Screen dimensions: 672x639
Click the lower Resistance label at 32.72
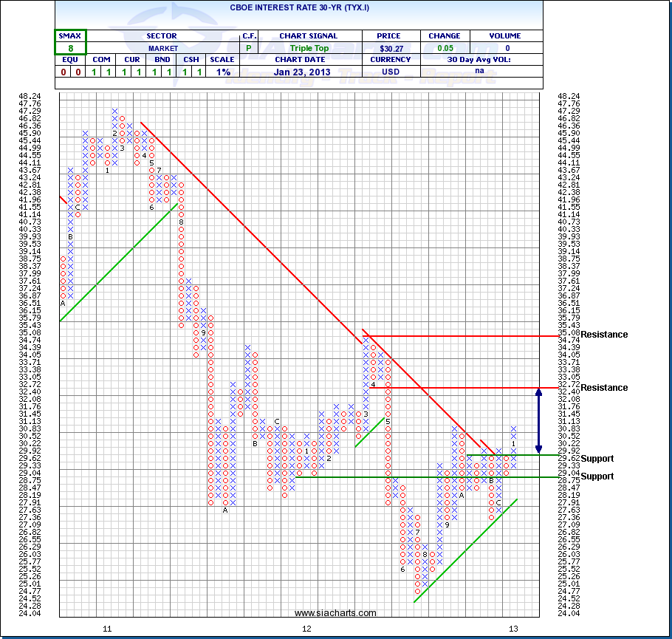click(x=604, y=388)
